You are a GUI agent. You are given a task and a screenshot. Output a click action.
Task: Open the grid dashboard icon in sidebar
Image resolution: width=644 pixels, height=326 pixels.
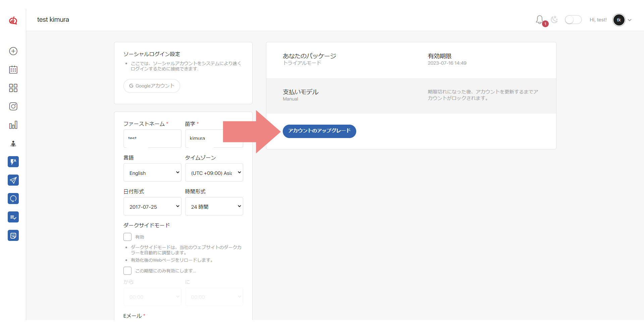13,88
